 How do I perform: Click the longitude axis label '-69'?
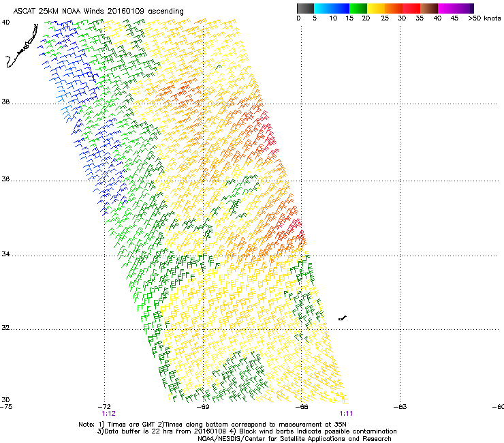point(203,407)
